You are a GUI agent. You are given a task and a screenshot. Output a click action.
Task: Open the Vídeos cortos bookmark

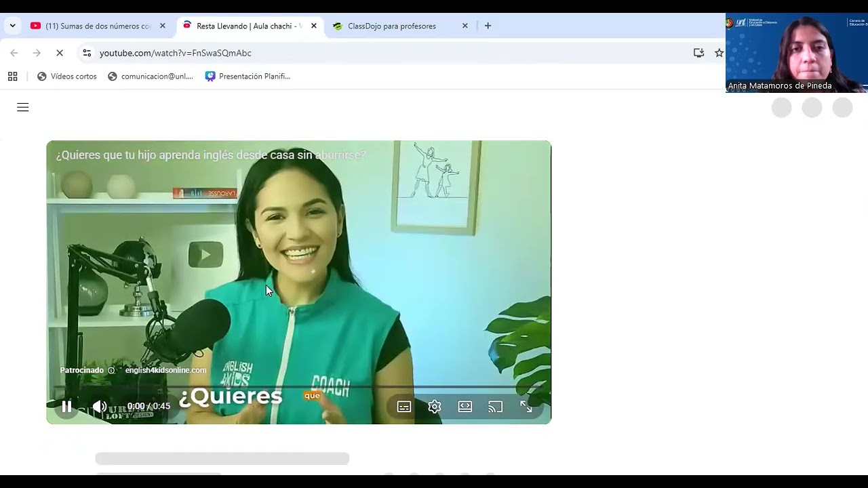67,77
